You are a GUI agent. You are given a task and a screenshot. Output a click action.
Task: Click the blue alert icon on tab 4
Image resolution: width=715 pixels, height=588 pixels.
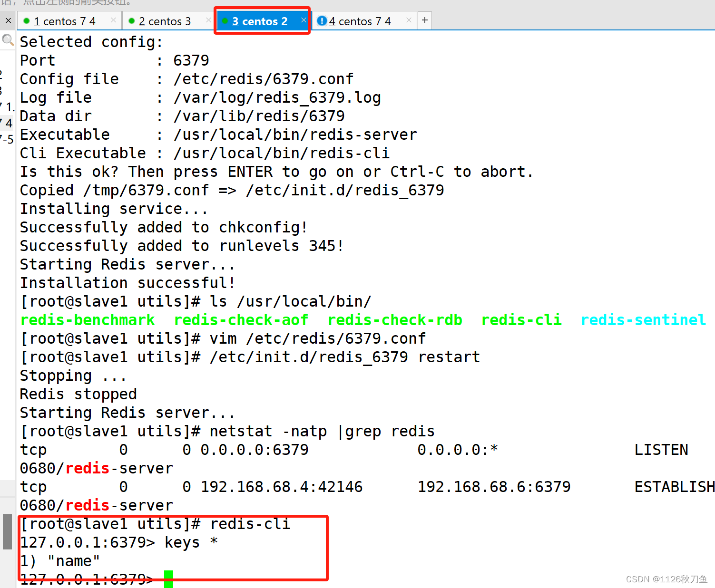coord(322,21)
